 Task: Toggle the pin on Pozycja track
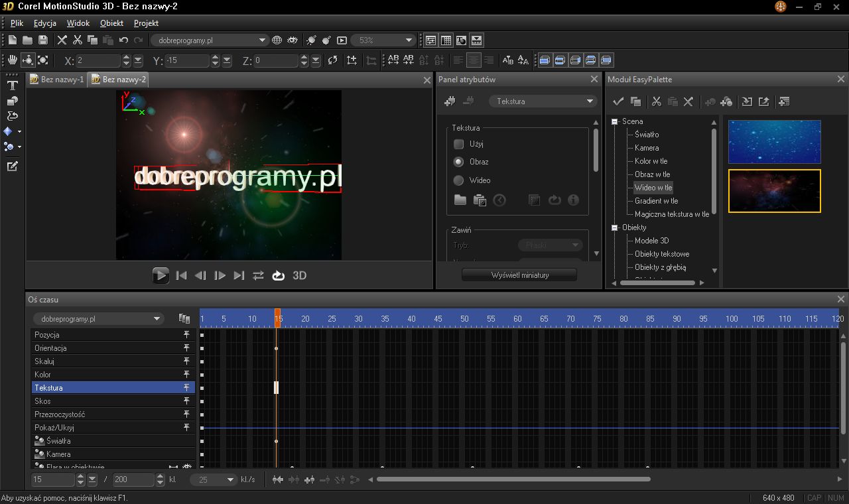click(x=187, y=335)
